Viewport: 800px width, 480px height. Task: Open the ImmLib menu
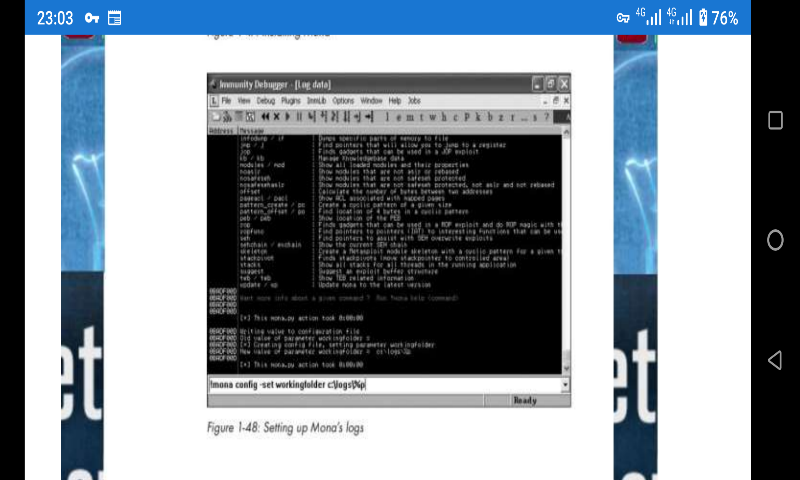pyautogui.click(x=316, y=100)
